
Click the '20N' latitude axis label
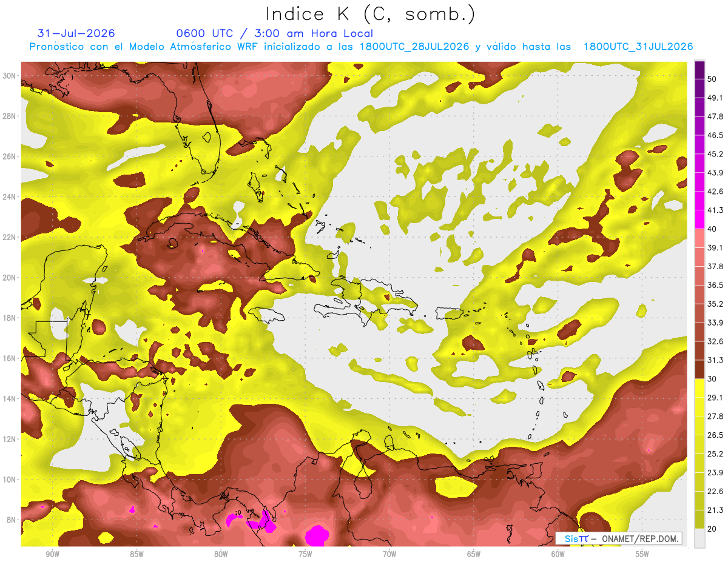[x=9, y=278]
